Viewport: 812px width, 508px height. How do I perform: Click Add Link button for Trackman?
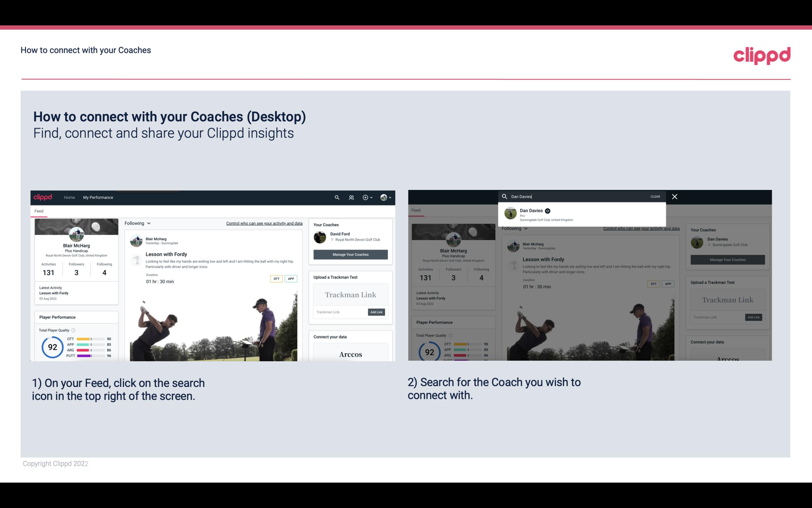(x=377, y=312)
